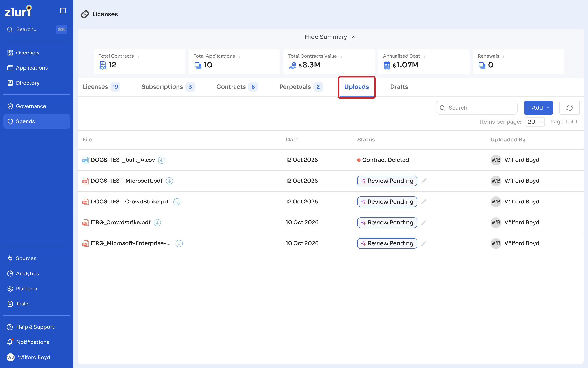Screen dimensions: 588x368
Task: Info icon next to Renewals
Action: tap(503, 56)
